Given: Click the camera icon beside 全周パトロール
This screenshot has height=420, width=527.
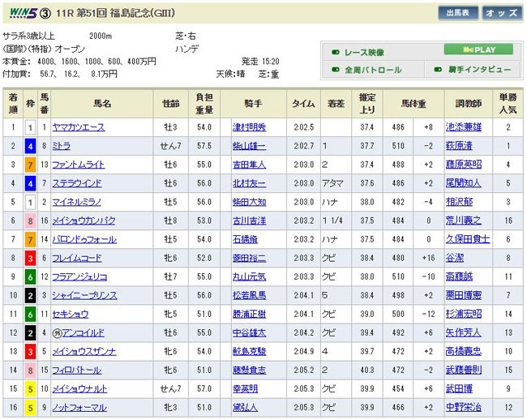Looking at the screenshot, I should [x=336, y=70].
